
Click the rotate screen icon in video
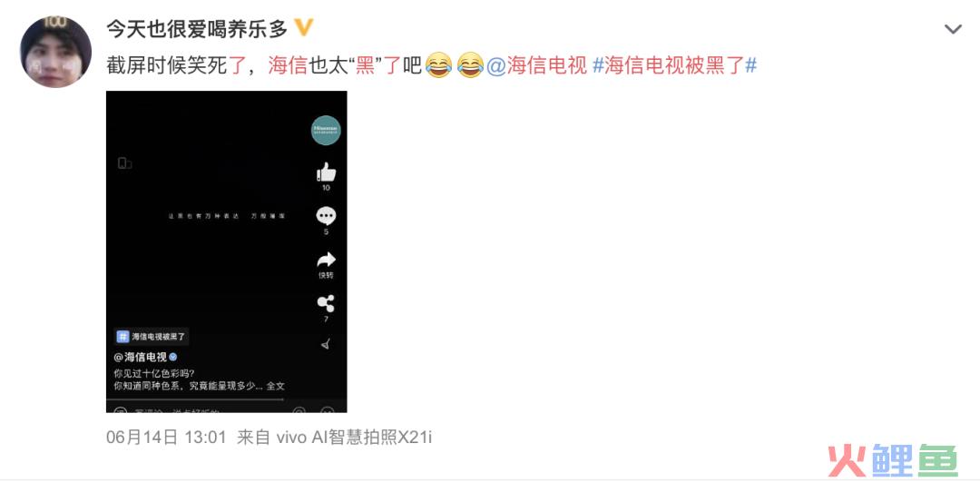[x=124, y=163]
